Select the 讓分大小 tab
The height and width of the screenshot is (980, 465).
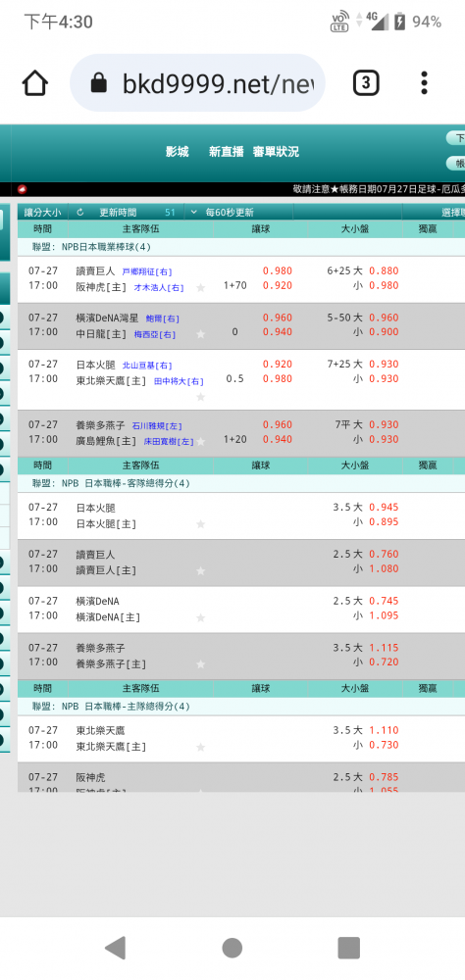[x=42, y=213]
